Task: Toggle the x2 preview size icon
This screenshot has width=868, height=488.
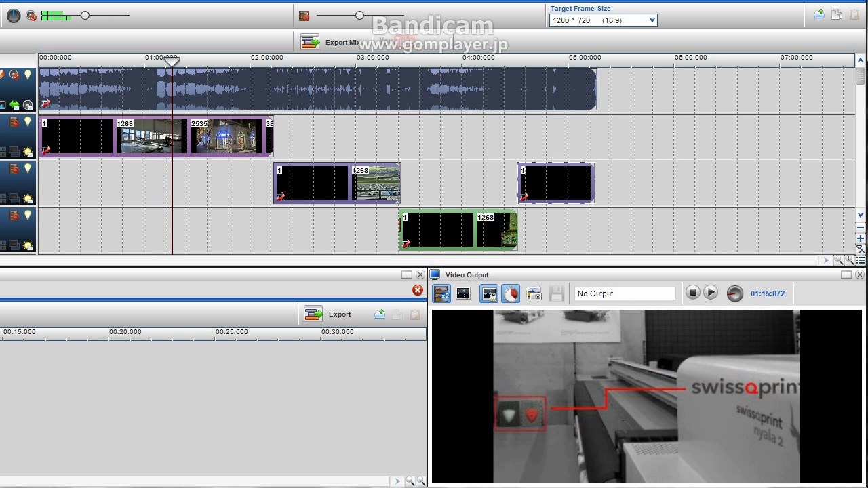Action: [x=441, y=293]
